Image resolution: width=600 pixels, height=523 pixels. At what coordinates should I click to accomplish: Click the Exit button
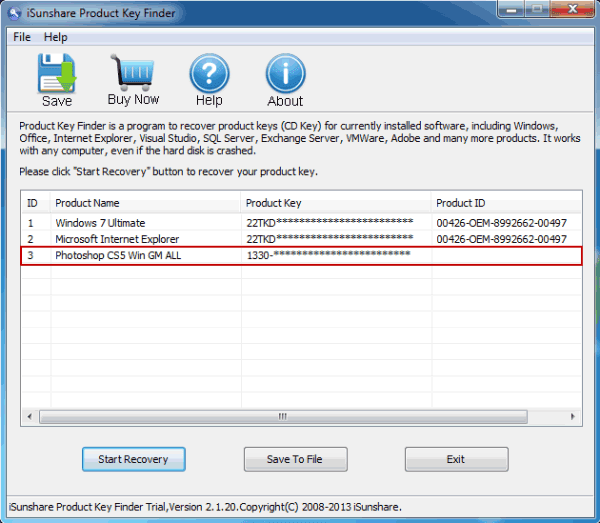[457, 459]
